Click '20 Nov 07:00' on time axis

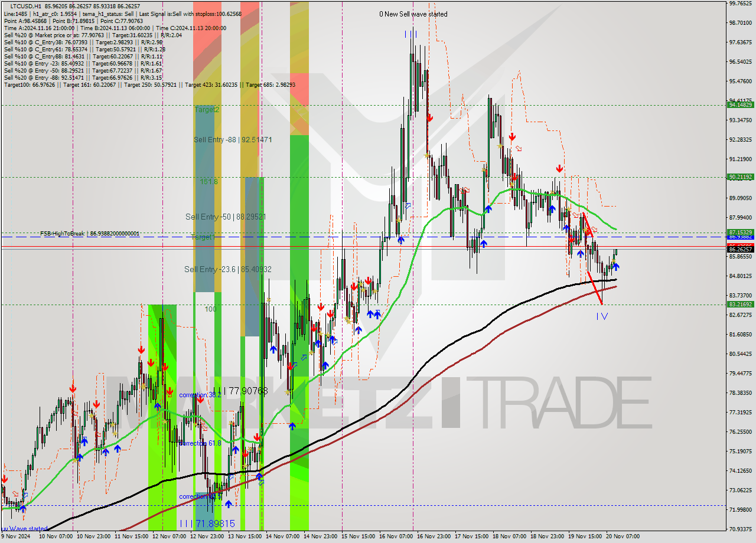click(623, 537)
